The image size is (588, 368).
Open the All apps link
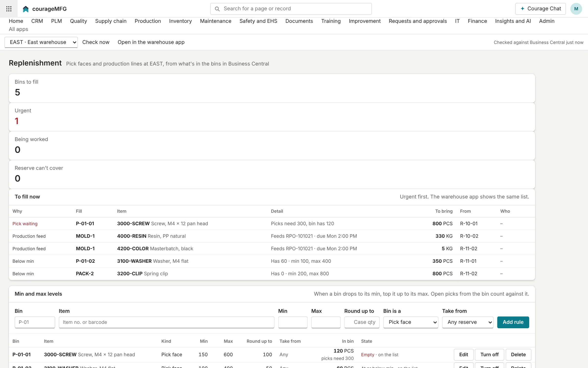[x=18, y=29]
